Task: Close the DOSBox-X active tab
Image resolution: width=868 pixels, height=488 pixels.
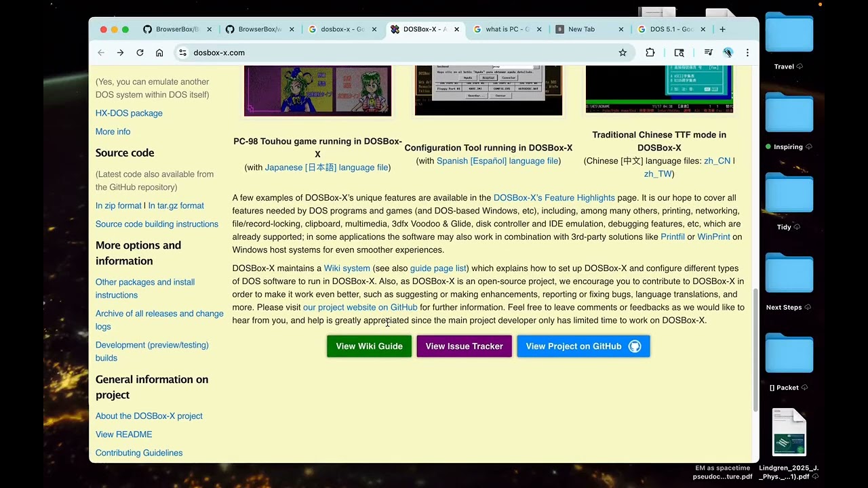Action: [x=456, y=29]
